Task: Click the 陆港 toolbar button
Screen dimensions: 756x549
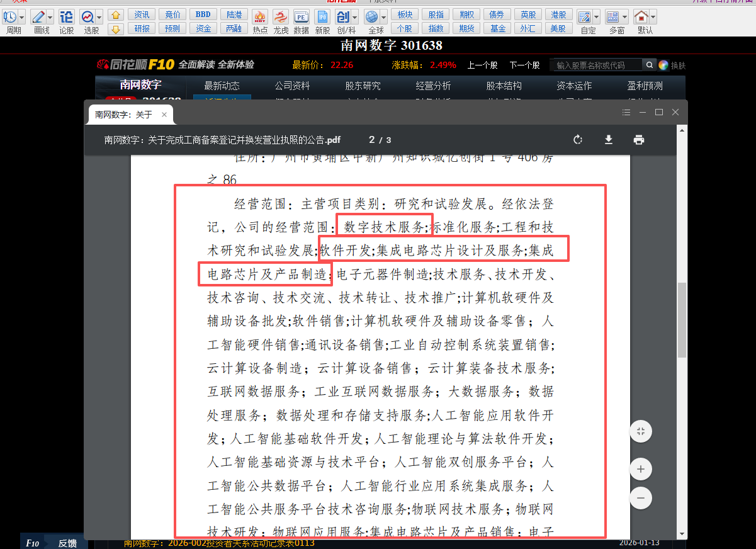Action: pos(234,14)
